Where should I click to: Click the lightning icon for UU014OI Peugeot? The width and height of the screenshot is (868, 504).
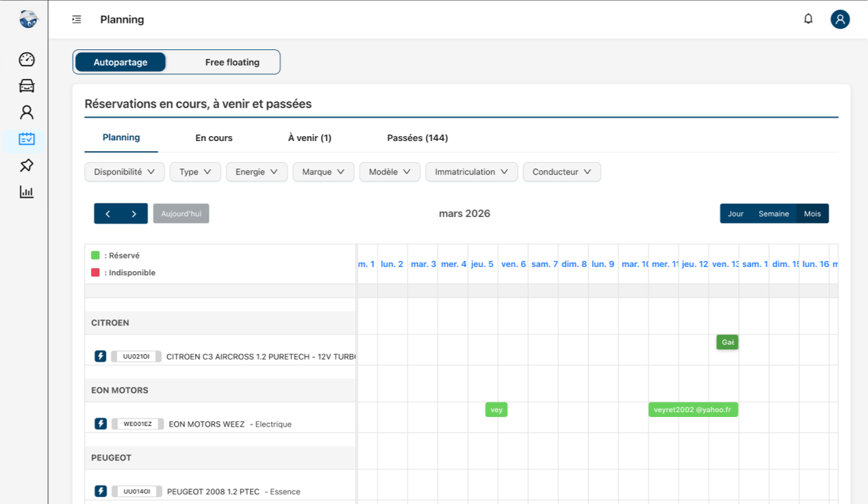(101, 491)
